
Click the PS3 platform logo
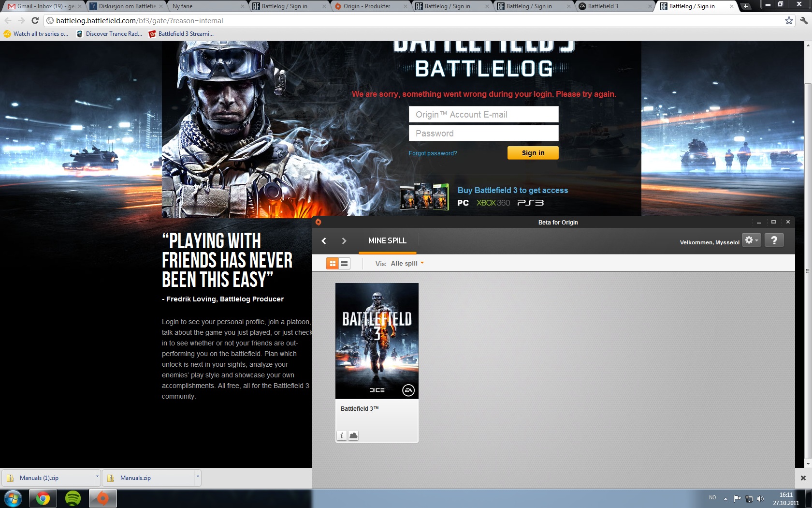point(530,203)
